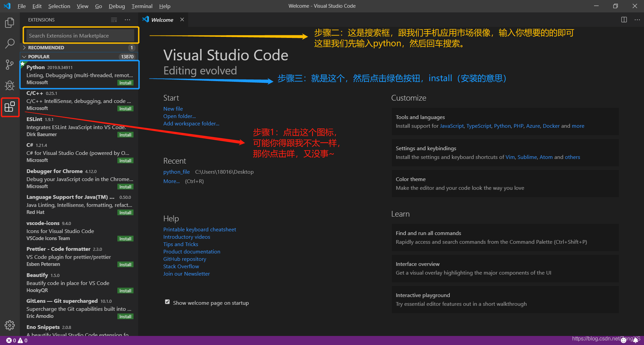Open Extensions panel More Actions ellipsis
Screen dimensions: 644x345
tap(127, 20)
